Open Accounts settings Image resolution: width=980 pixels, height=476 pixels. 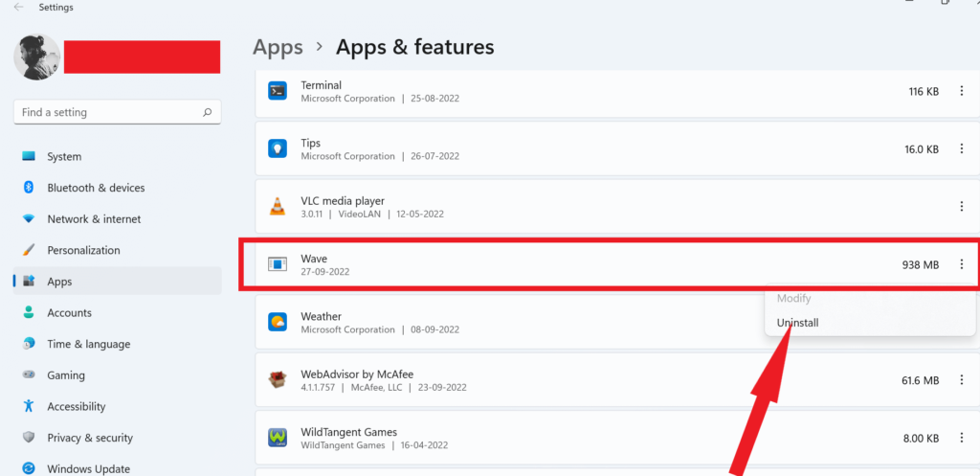(117, 313)
